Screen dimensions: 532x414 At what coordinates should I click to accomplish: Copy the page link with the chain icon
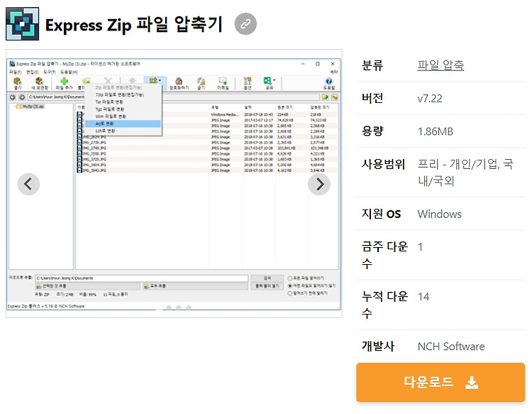(x=245, y=23)
